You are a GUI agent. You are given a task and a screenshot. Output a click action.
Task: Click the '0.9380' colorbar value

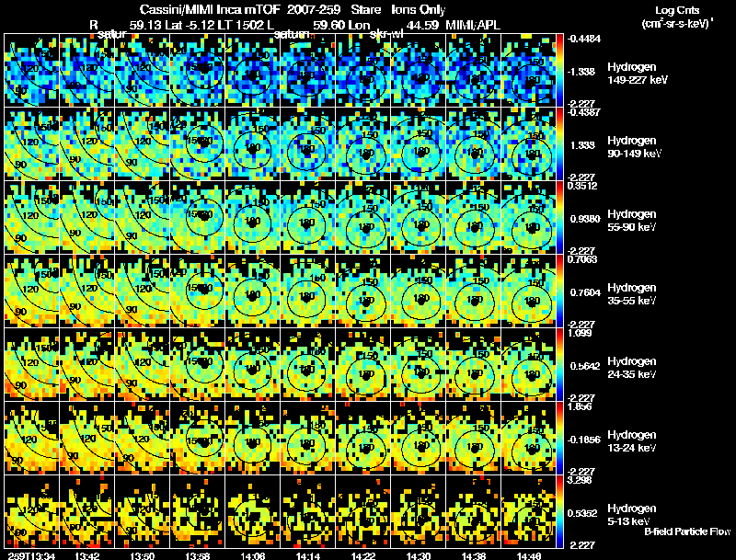point(585,219)
